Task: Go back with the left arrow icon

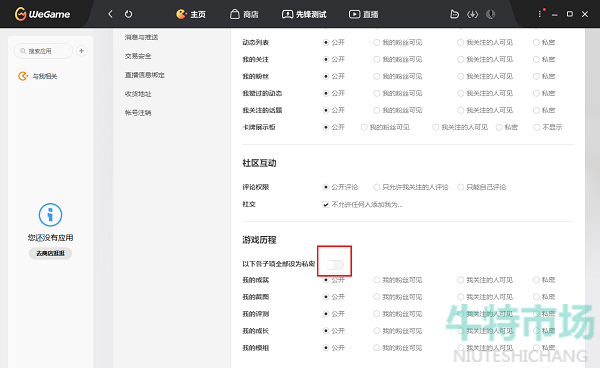Action: [110, 14]
